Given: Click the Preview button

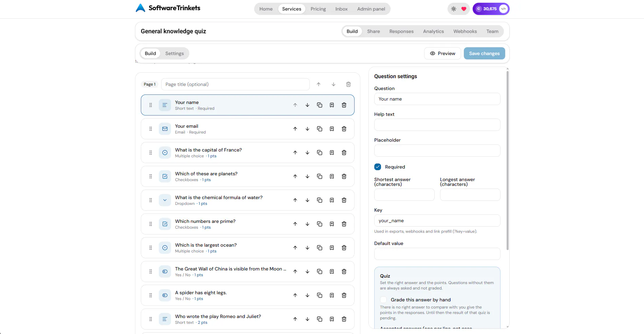Looking at the screenshot, I should 442,53.
